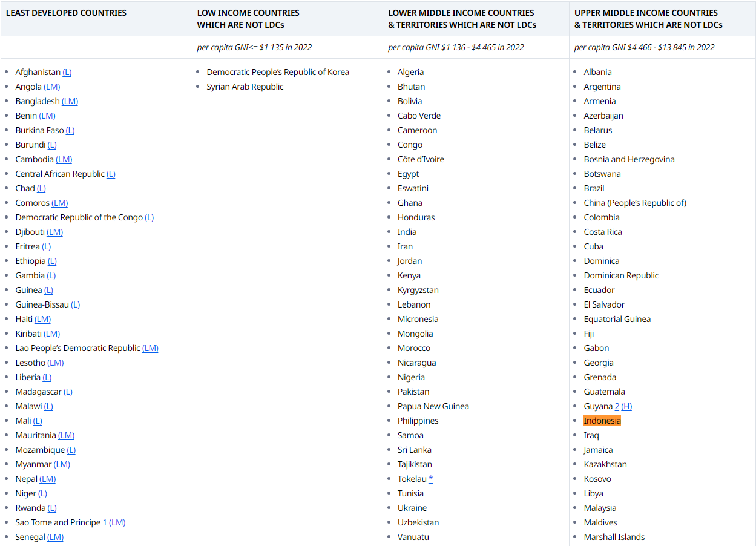Click the highlighted Indonesia entry
Image resolution: width=756 pixels, height=546 pixels.
click(602, 421)
